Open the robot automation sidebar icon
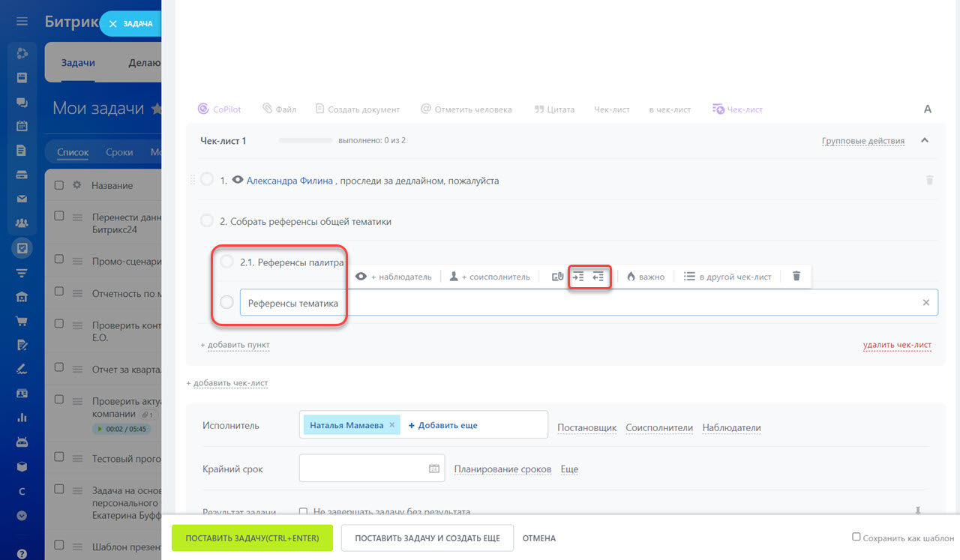Viewport: 960px width, 560px height. click(22, 442)
